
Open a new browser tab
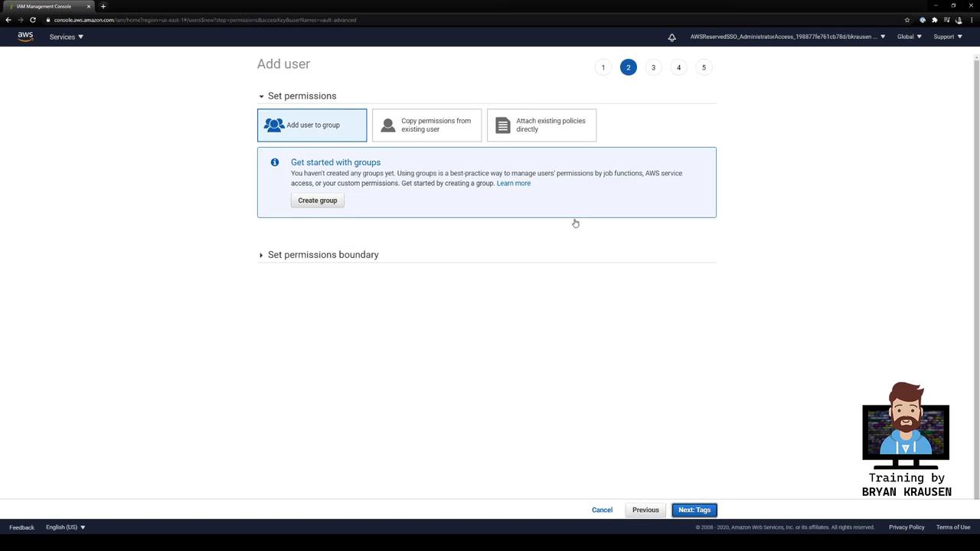point(103,6)
